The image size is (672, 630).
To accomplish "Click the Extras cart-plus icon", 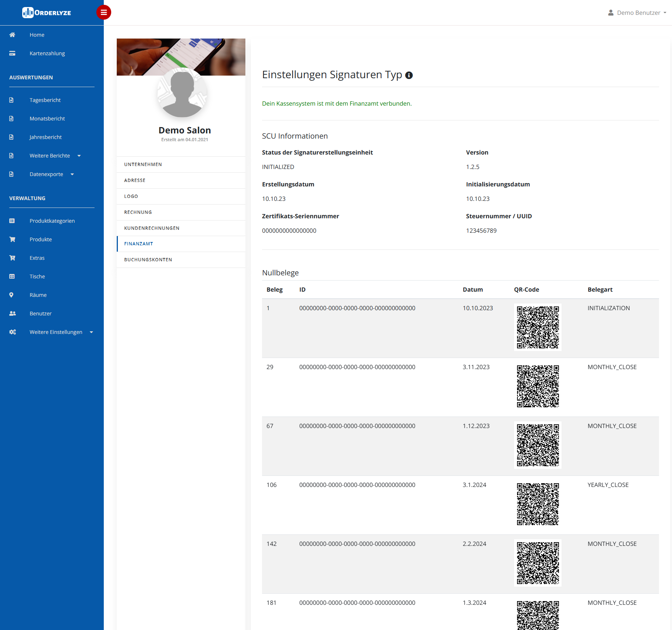I will click(12, 258).
